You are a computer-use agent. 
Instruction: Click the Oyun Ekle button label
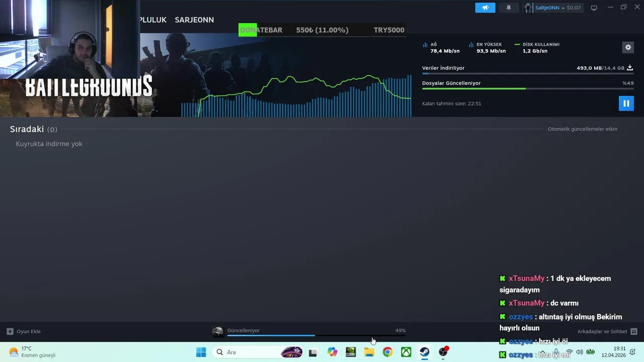pos(29,331)
